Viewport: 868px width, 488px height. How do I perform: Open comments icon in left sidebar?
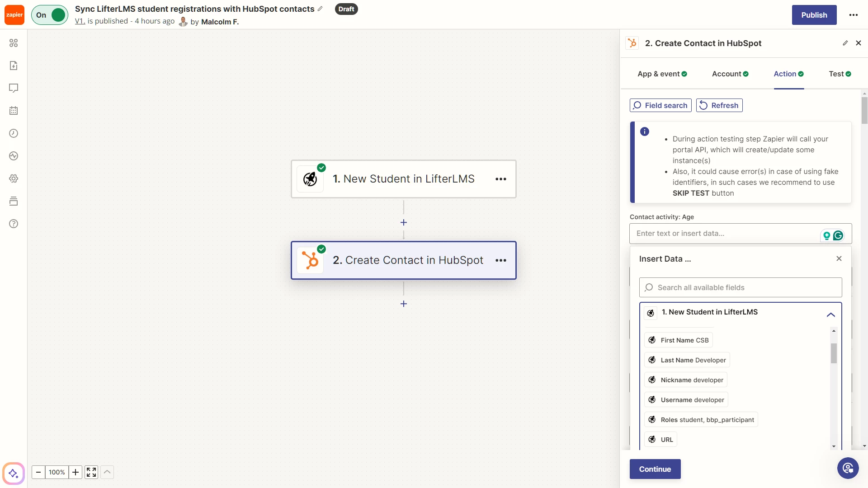(x=14, y=88)
